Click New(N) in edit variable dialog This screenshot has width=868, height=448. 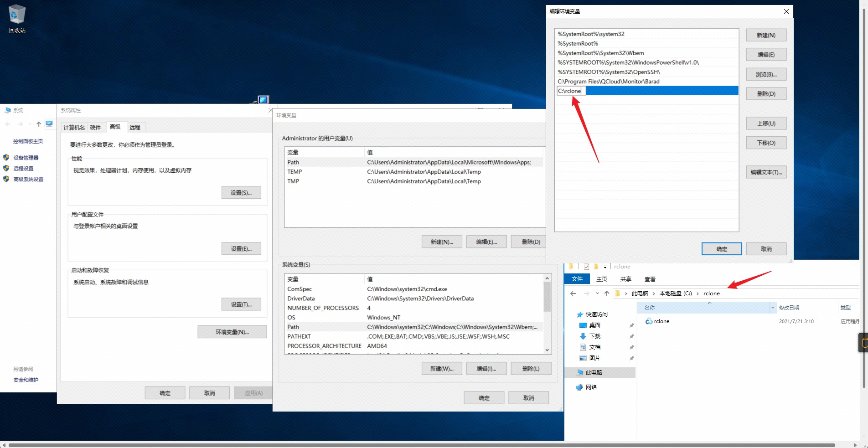(x=766, y=35)
